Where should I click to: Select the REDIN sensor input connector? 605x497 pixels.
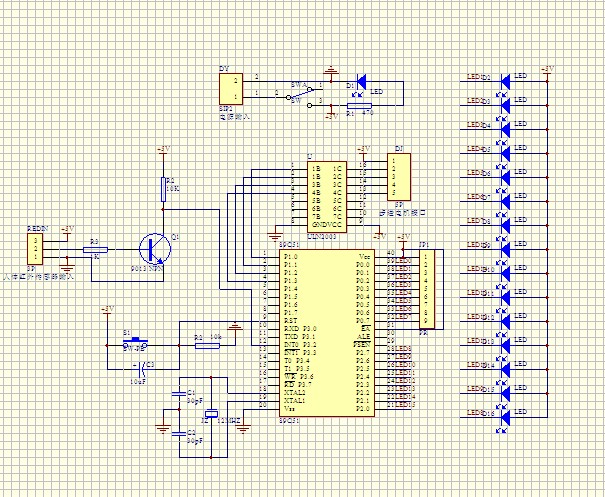[x=35, y=249]
